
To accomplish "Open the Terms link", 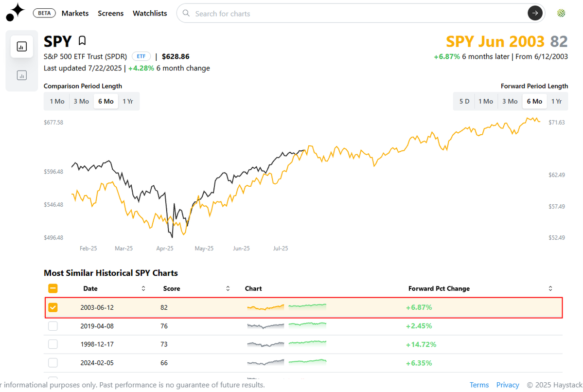I will click(479, 385).
